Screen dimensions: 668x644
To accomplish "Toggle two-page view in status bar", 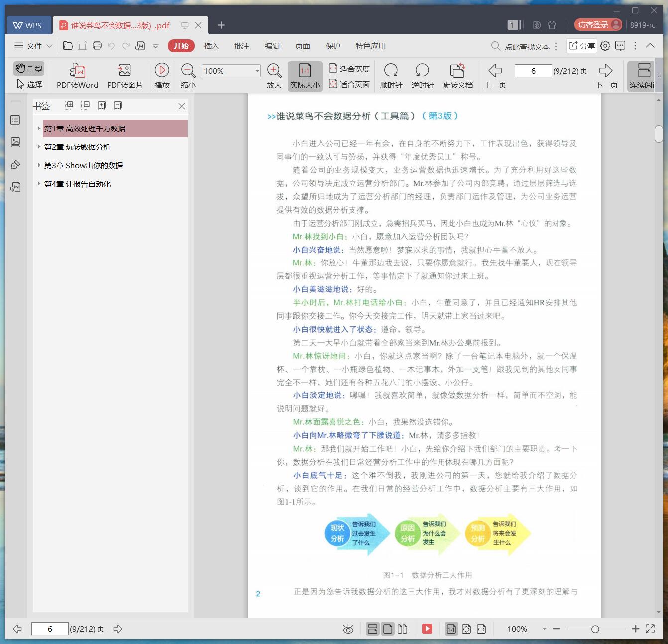I will pyautogui.click(x=402, y=629).
